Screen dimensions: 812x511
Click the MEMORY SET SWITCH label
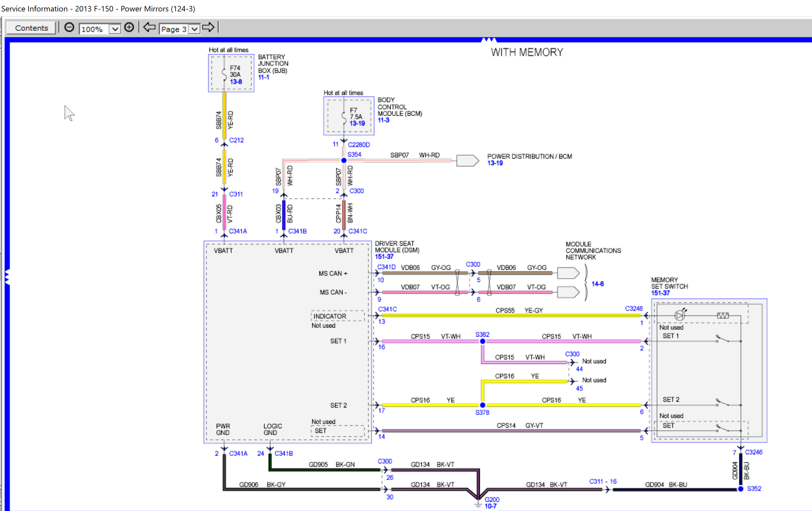[x=669, y=283]
